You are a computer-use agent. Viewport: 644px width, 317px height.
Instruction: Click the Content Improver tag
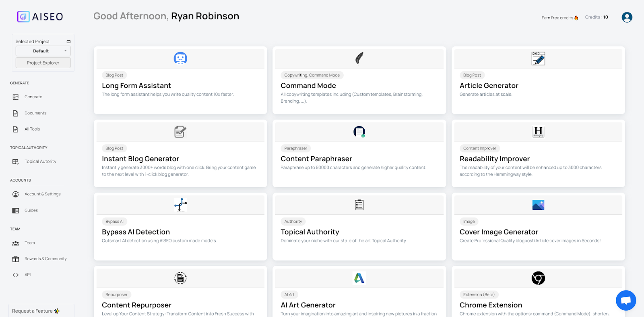480,149
